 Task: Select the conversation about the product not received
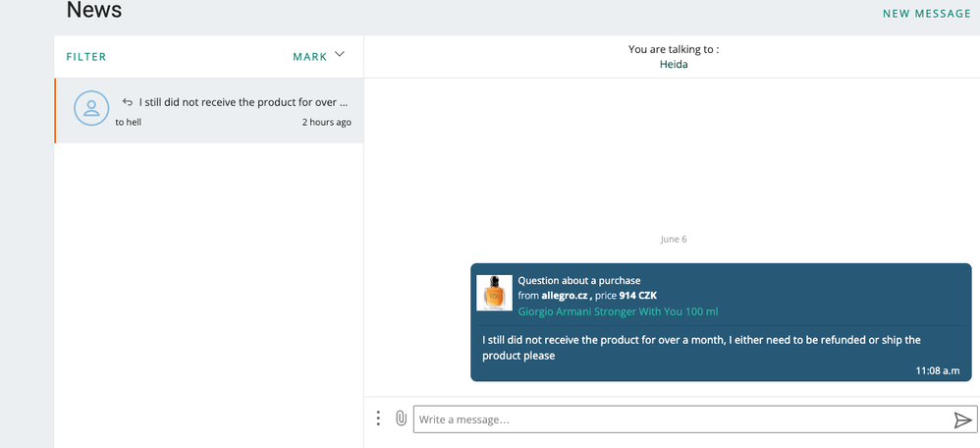pyautogui.click(x=209, y=111)
